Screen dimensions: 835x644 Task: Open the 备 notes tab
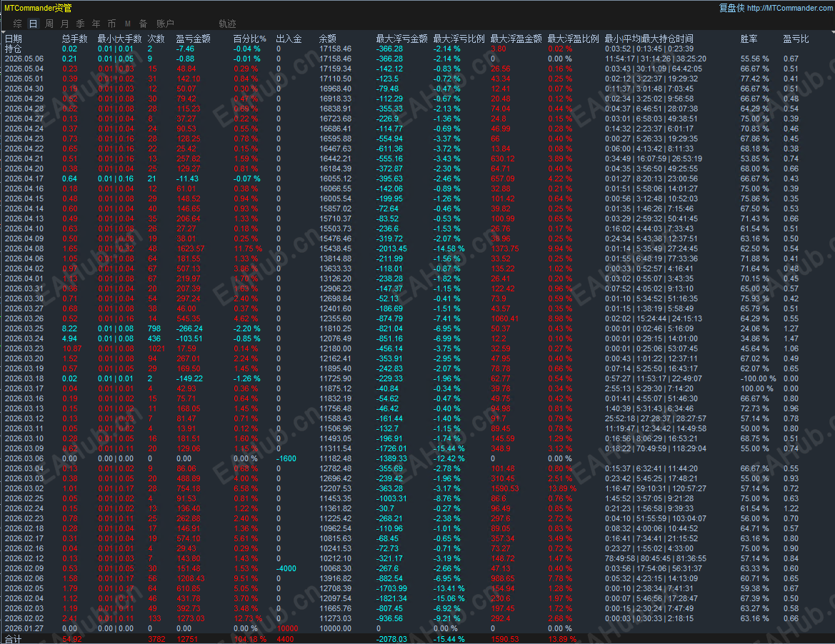click(x=143, y=24)
